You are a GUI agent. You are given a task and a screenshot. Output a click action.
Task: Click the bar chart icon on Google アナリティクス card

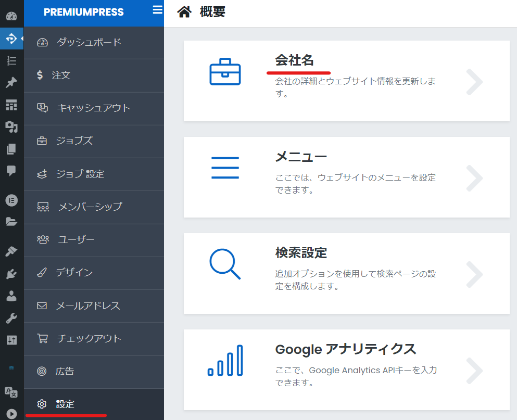point(225,360)
